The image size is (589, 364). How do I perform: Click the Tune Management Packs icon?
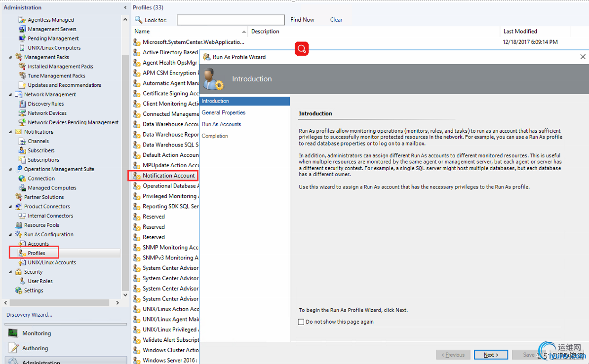pos(22,75)
